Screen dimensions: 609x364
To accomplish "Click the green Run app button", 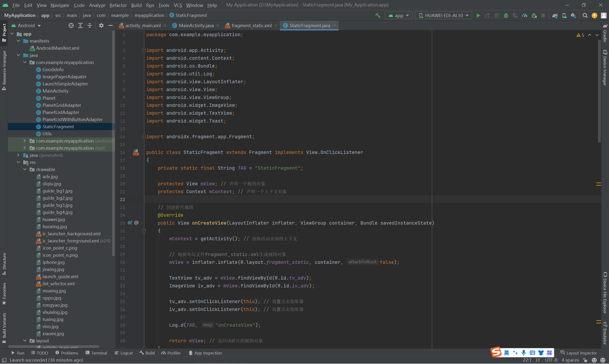I will point(478,15).
